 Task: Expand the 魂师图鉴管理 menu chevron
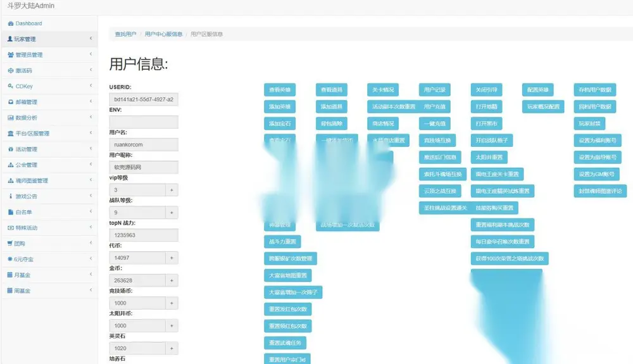(x=91, y=180)
